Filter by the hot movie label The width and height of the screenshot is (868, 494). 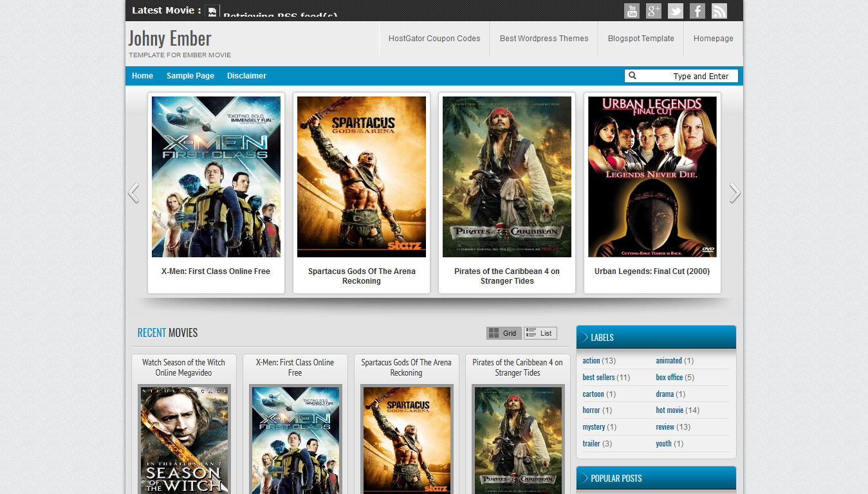pos(670,410)
